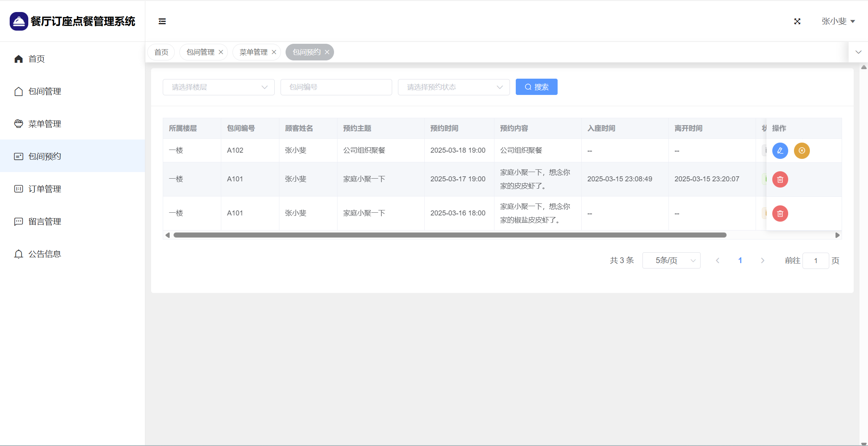Expand the tabs list chevron
This screenshot has width=868, height=446.
(x=858, y=52)
